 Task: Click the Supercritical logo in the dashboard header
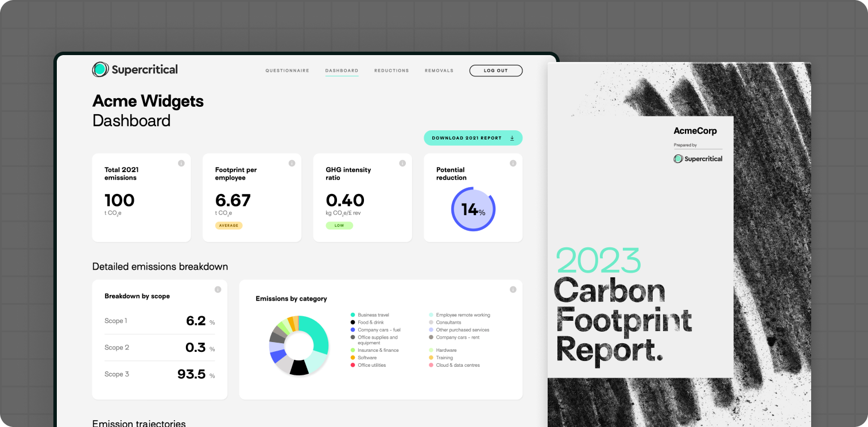point(135,69)
